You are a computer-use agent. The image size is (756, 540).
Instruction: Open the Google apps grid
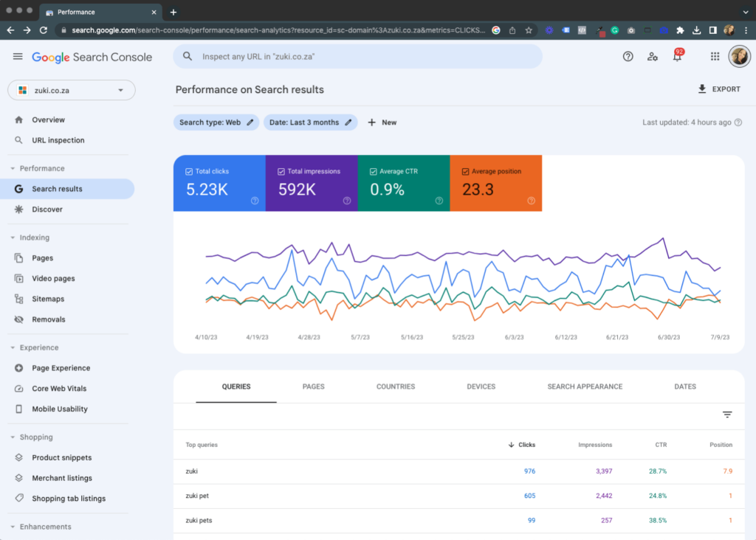coord(715,56)
